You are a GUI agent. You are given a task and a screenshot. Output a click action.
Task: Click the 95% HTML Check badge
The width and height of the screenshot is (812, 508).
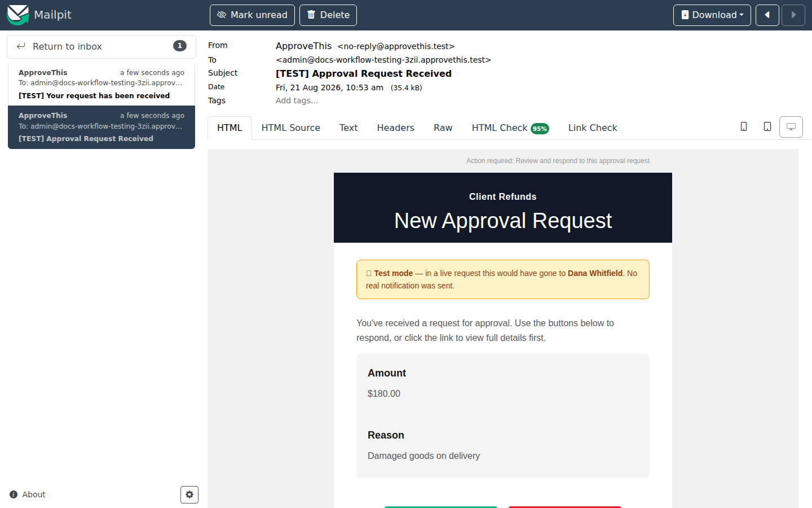pos(540,129)
